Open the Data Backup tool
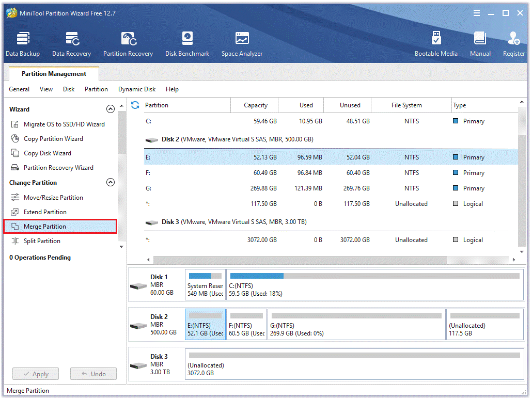The image size is (532, 400). coord(23,44)
